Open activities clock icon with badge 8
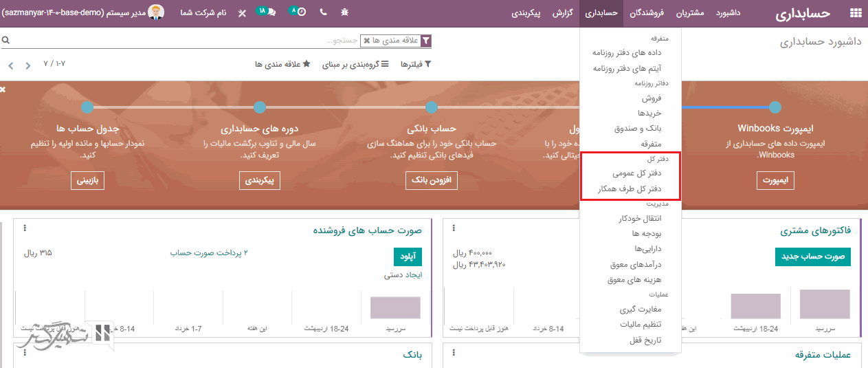This screenshot has height=368, width=868. coord(299,12)
